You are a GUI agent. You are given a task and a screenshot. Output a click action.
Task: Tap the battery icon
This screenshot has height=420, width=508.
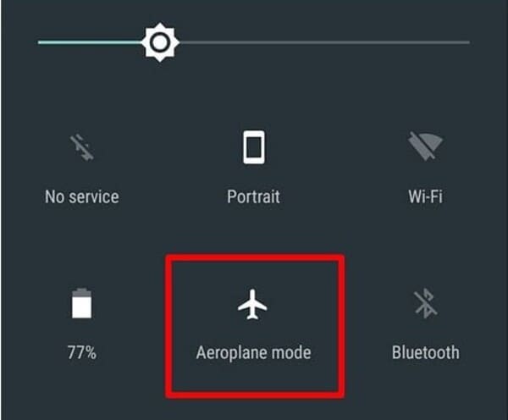point(81,303)
